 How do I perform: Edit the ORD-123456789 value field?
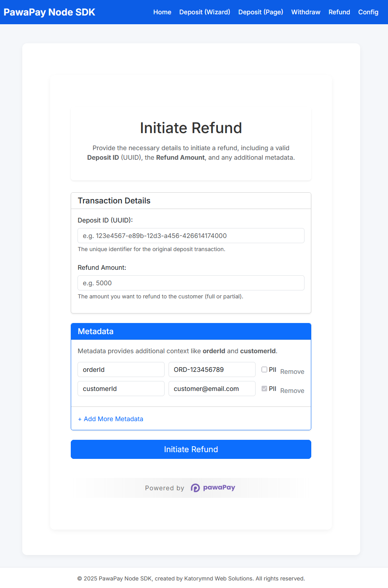pos(212,369)
